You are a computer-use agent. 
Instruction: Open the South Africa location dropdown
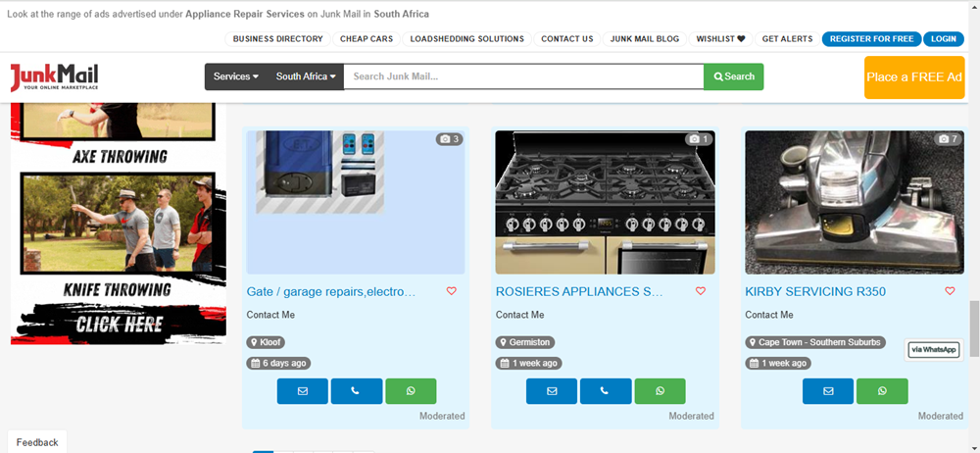click(x=306, y=76)
